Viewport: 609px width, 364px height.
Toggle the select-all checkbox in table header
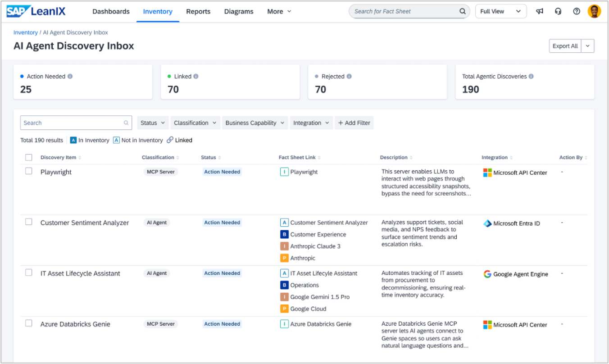coord(29,157)
